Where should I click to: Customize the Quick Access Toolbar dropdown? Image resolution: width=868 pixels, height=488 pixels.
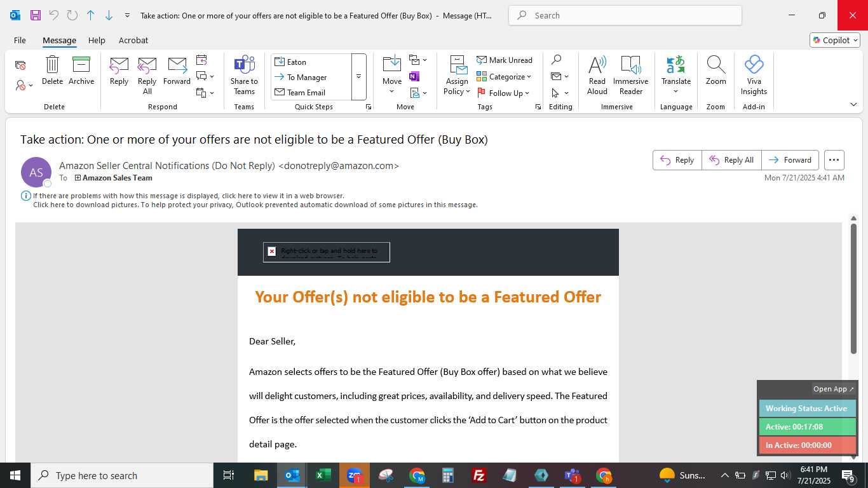click(127, 15)
